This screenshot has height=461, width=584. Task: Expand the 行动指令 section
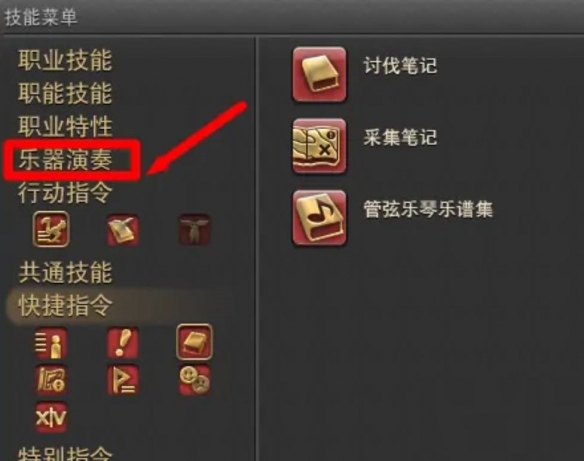pos(65,193)
